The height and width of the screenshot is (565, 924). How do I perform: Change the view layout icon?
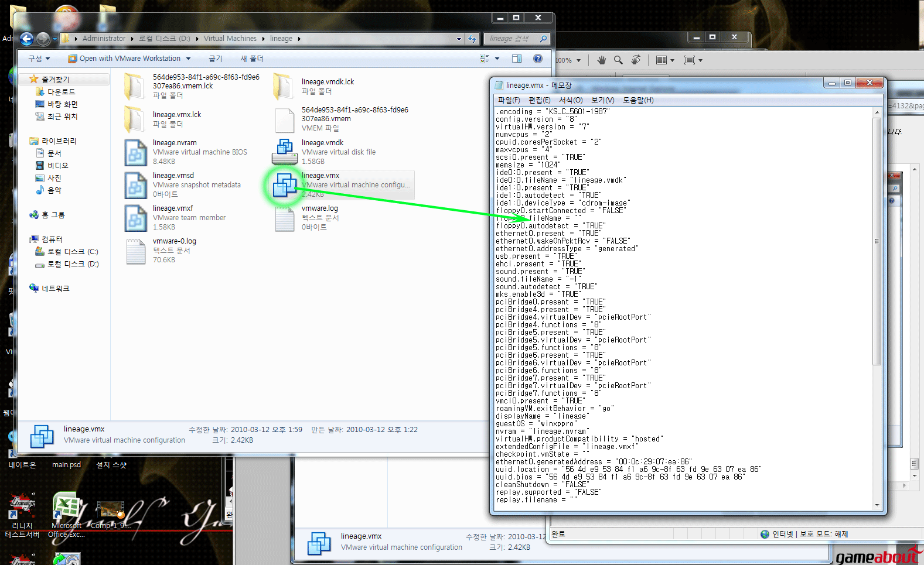[x=485, y=59]
